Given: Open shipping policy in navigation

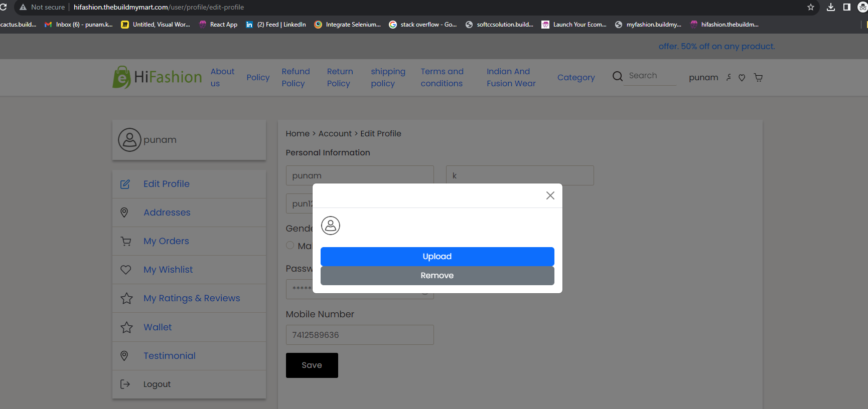Looking at the screenshot, I should 388,78.
